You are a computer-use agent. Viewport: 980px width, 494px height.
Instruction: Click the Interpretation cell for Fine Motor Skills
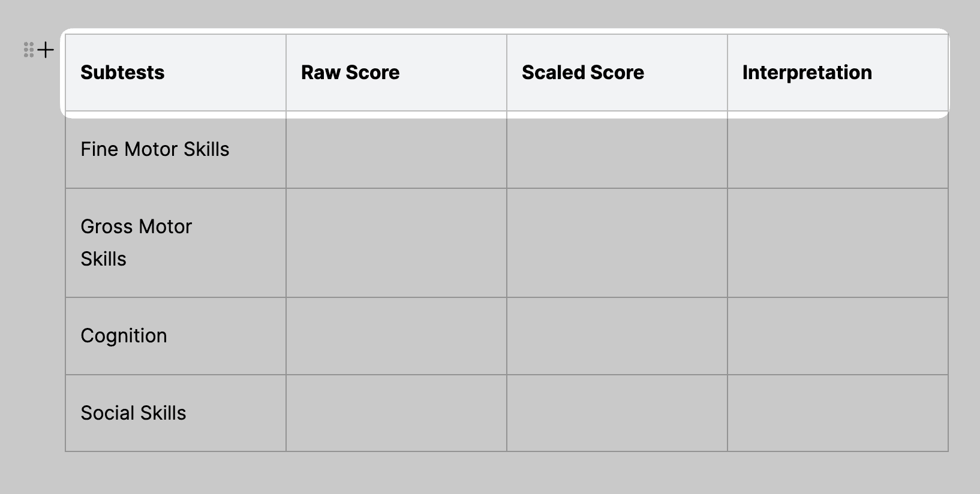click(837, 150)
